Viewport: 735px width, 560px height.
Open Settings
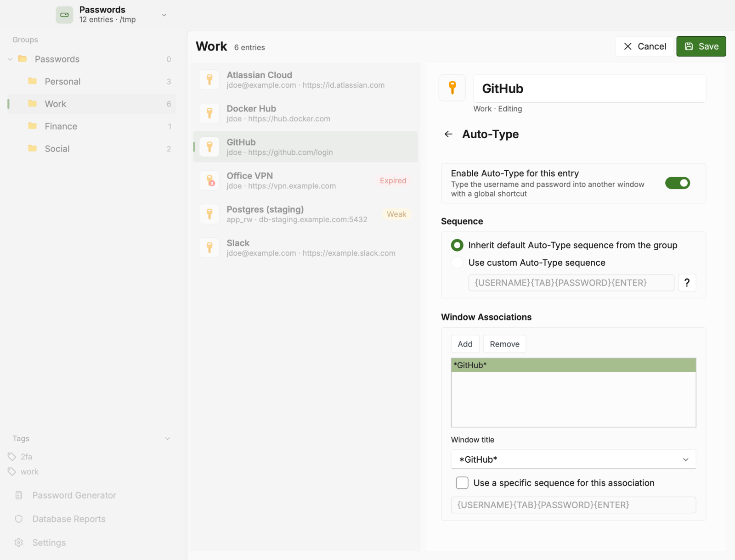point(49,543)
